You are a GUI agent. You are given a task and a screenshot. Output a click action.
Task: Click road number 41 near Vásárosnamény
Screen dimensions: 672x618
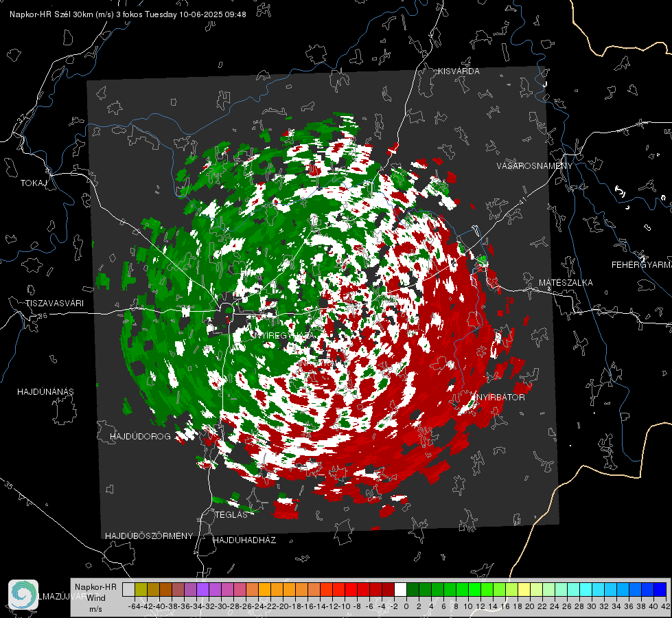(x=522, y=201)
